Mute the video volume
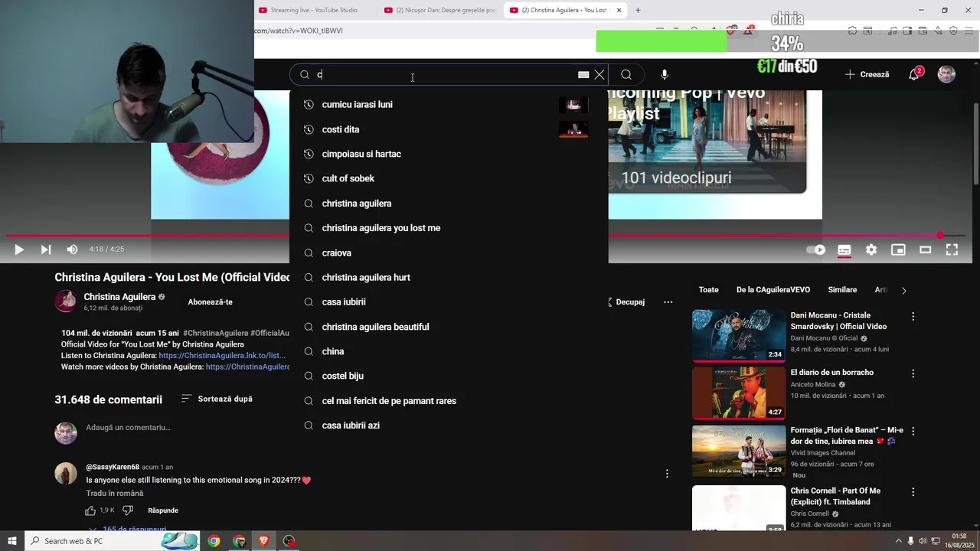Screen dimensions: 980x551 click(x=72, y=249)
